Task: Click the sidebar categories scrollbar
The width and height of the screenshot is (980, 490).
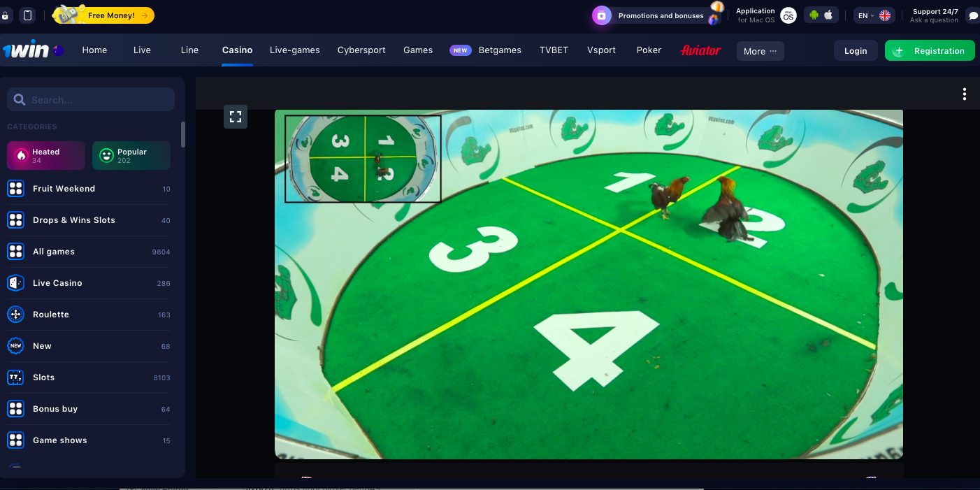Action: 183,134
